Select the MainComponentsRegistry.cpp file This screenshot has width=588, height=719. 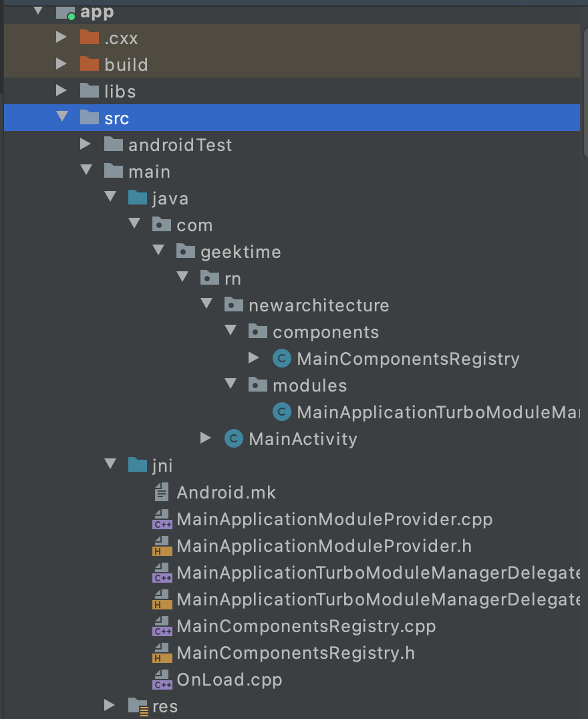click(306, 626)
